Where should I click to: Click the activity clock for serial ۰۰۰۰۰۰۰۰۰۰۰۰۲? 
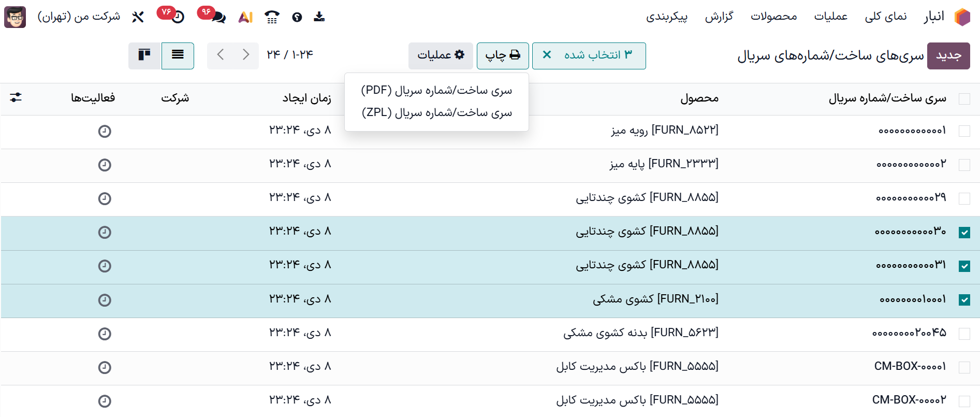tap(105, 165)
